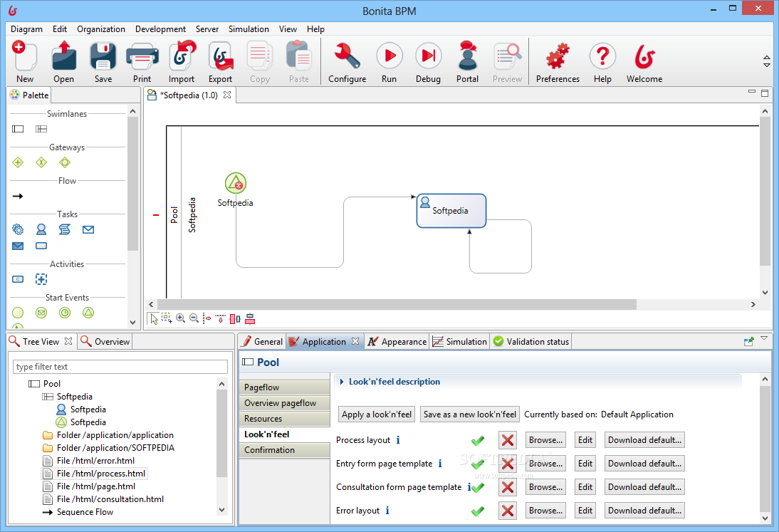Image resolution: width=779 pixels, height=532 pixels.
Task: Select the Palette tab
Action: [29, 95]
